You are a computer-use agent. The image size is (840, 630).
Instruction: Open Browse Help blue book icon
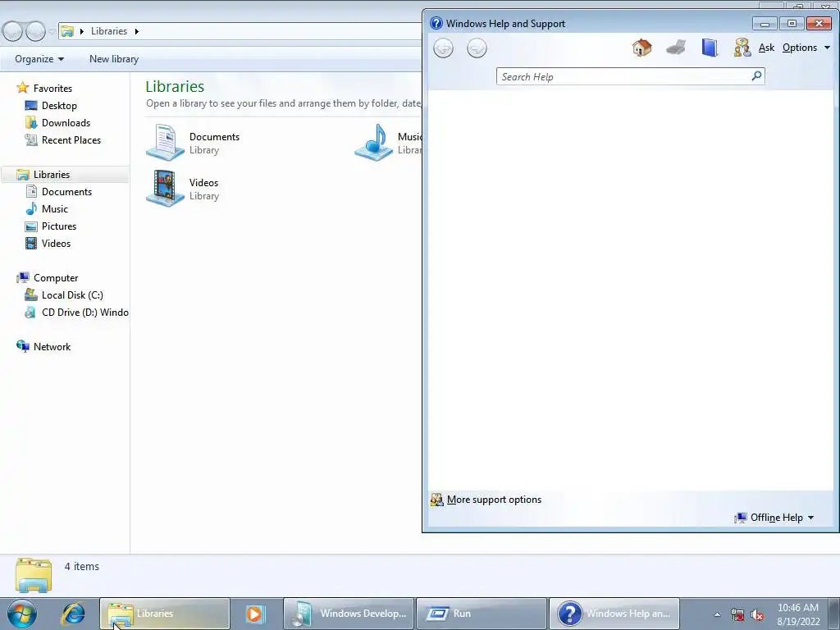coord(710,48)
